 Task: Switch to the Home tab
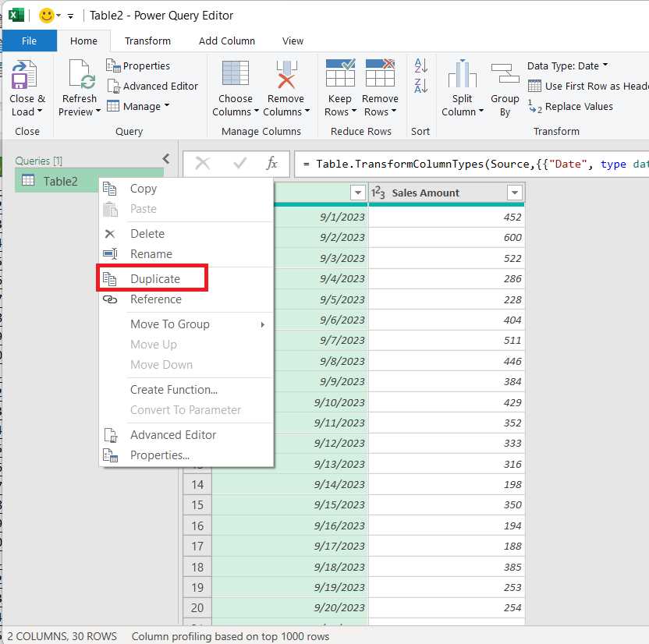coord(83,41)
